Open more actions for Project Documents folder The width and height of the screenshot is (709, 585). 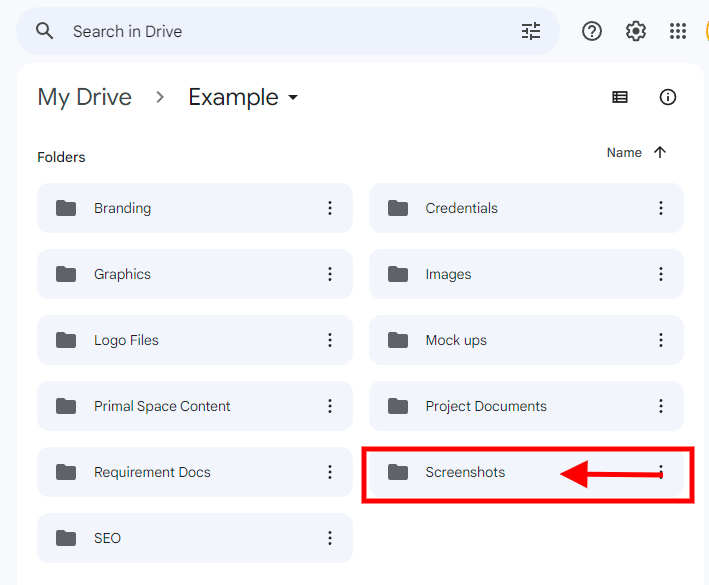pyautogui.click(x=661, y=406)
